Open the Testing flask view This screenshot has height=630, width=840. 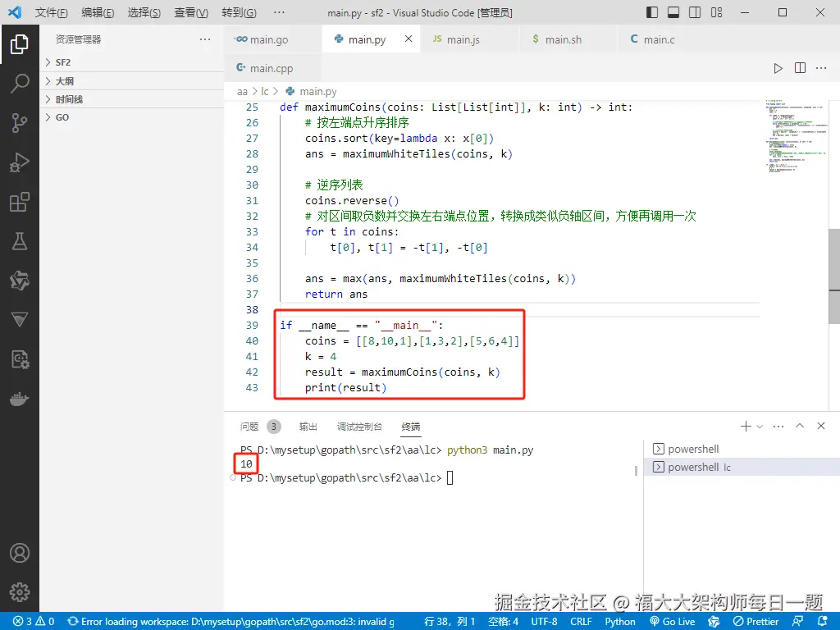[x=20, y=242]
